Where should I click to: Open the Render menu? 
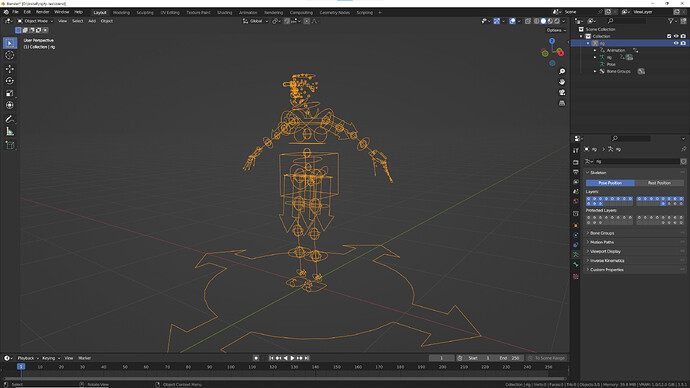coord(42,12)
